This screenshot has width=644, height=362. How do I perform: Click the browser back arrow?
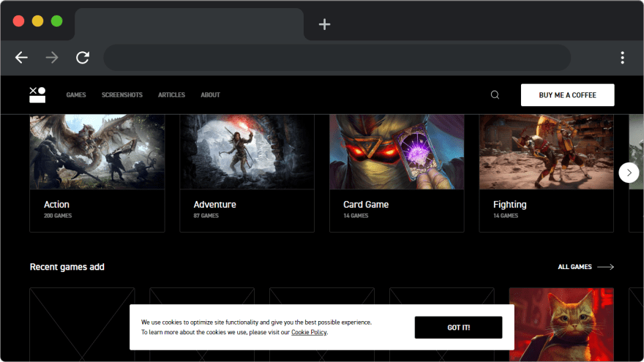tap(21, 58)
